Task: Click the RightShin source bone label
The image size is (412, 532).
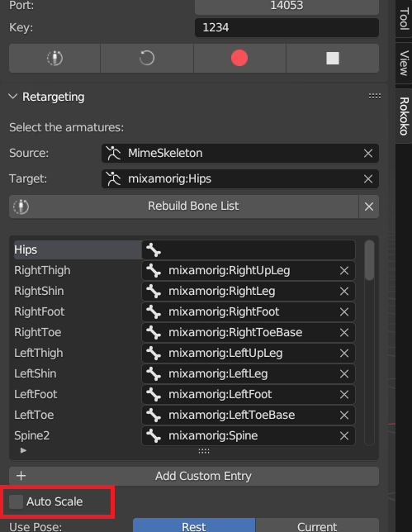Action: pyautogui.click(x=39, y=291)
